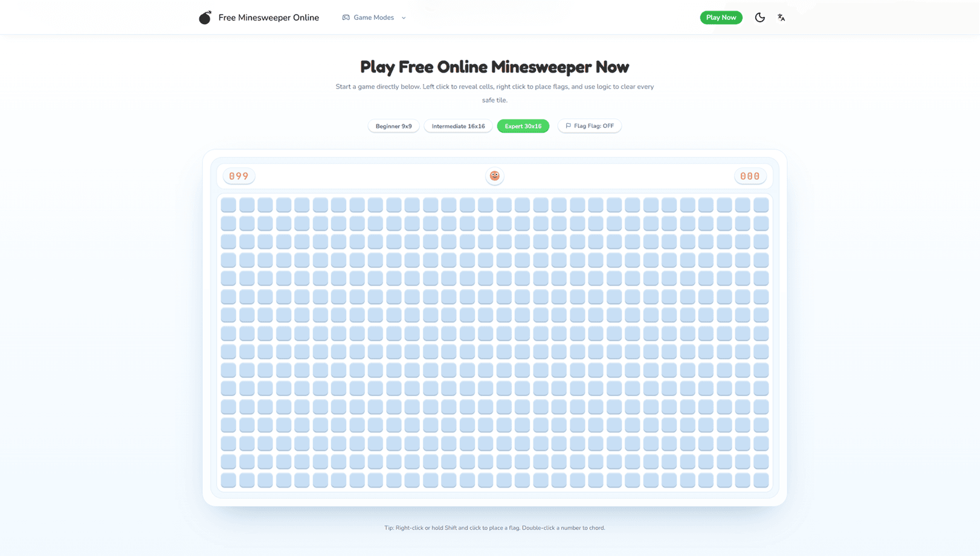This screenshot has width=980, height=556.
Task: Click the gamepad icon beside Game Modes
Action: 346,18
